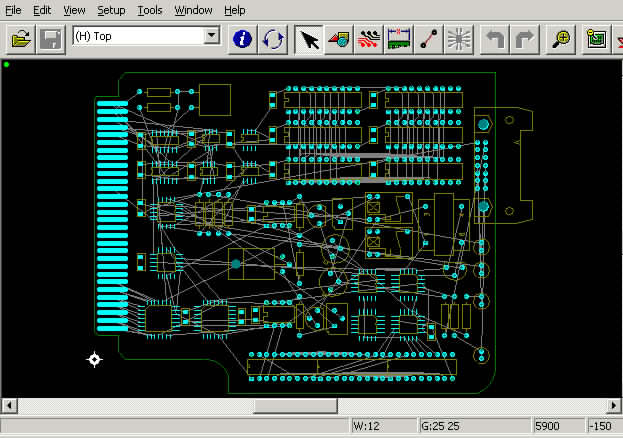The width and height of the screenshot is (623, 438).
Task: Click the Redo arrow button
Action: coord(525,39)
